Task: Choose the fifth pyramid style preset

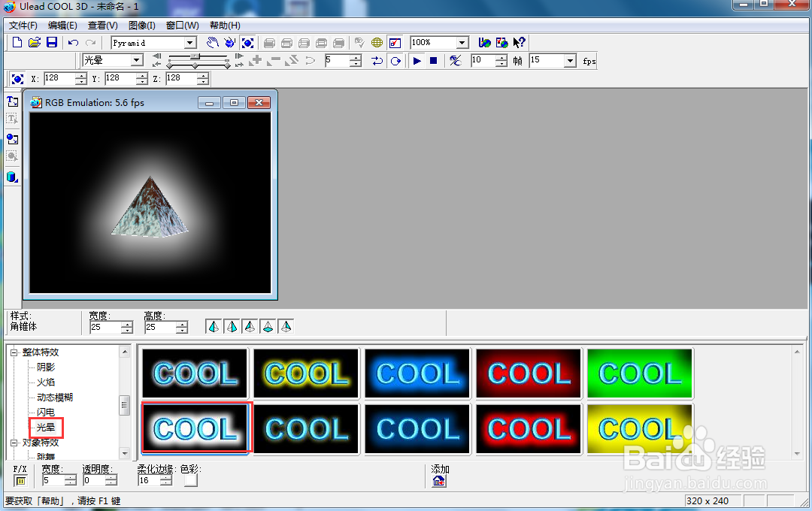Action: pos(286,327)
